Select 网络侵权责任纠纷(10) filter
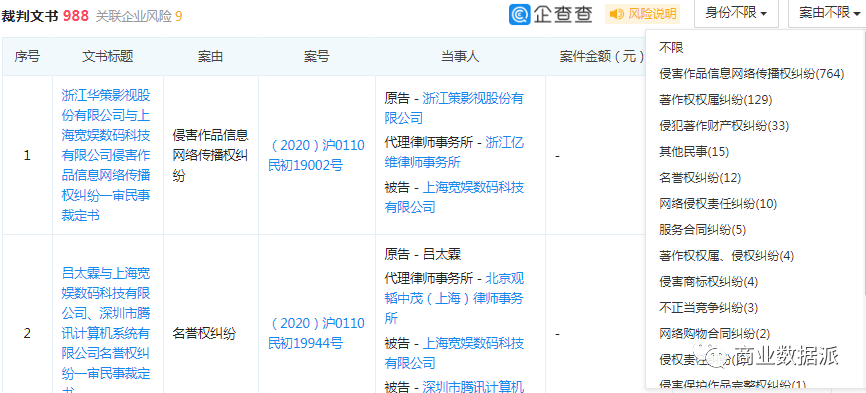The height and width of the screenshot is (393, 866). (718, 204)
